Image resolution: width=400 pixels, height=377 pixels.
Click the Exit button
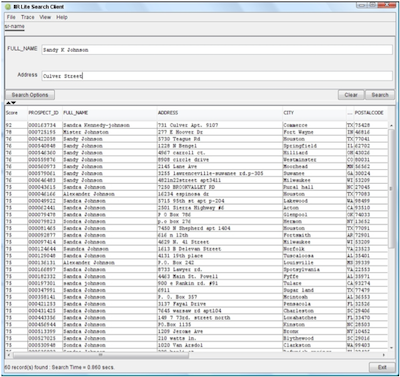click(382, 367)
